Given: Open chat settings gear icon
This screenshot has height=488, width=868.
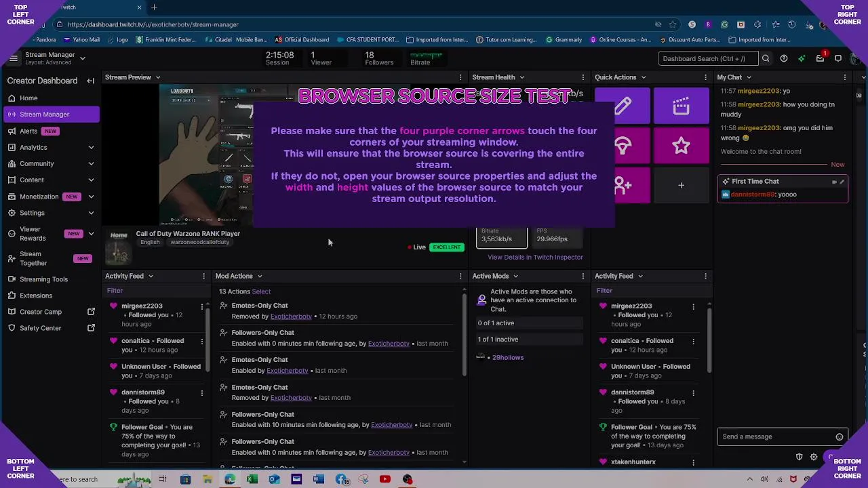Looking at the screenshot, I should tap(814, 457).
